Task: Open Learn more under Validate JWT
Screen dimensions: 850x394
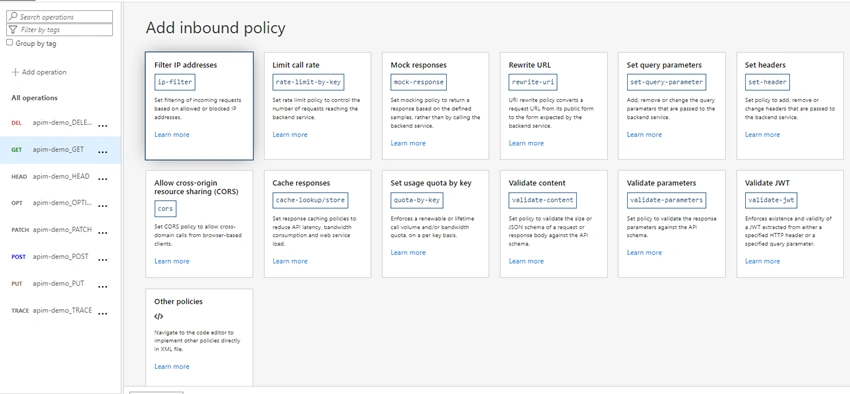Action: tap(763, 261)
